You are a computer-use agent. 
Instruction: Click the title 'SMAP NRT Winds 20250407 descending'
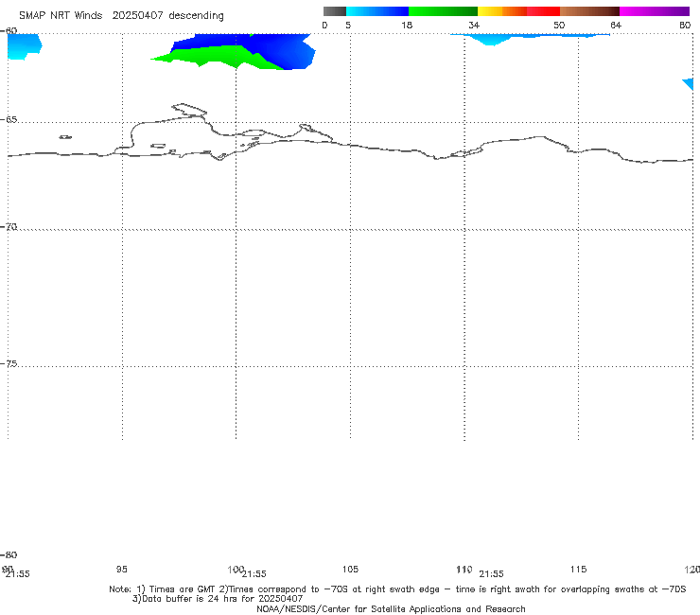(121, 16)
